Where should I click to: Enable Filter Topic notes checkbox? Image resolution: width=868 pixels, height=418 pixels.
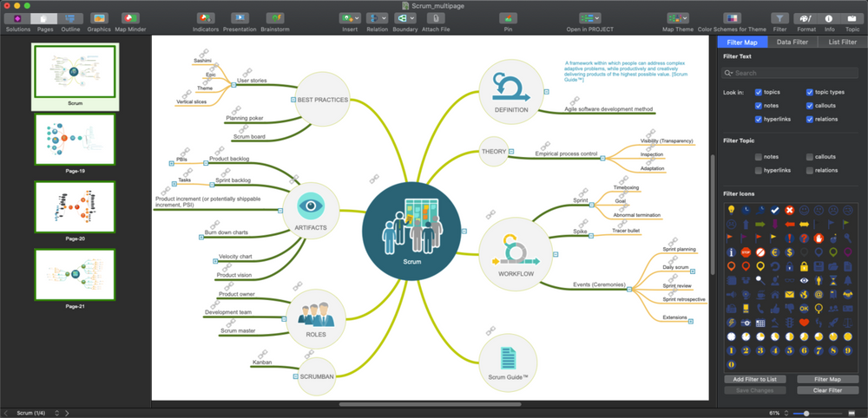[759, 157]
